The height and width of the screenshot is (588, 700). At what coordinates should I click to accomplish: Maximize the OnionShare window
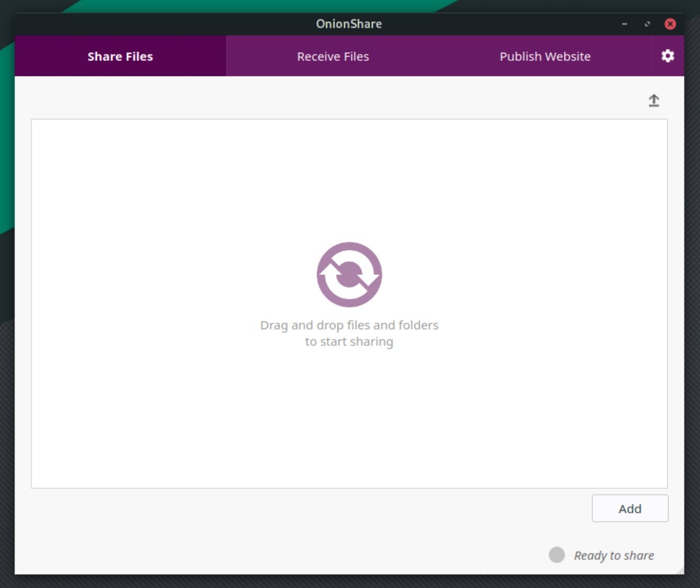point(647,24)
